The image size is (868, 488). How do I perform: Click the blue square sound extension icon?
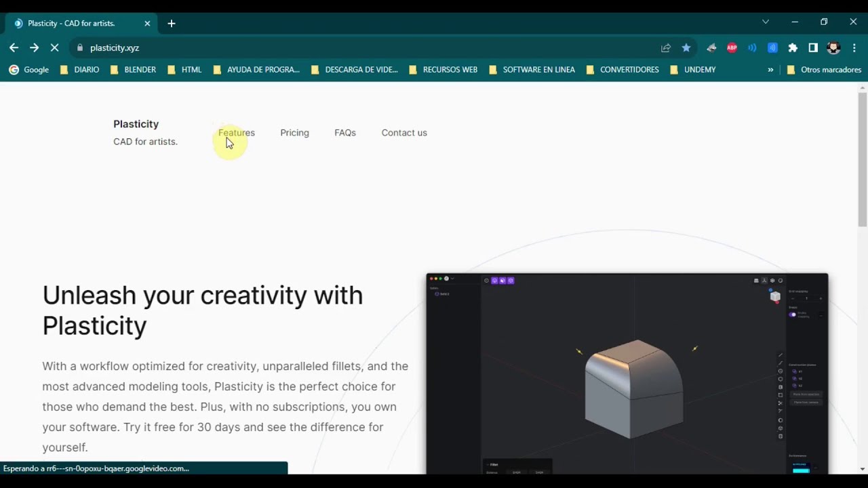772,47
